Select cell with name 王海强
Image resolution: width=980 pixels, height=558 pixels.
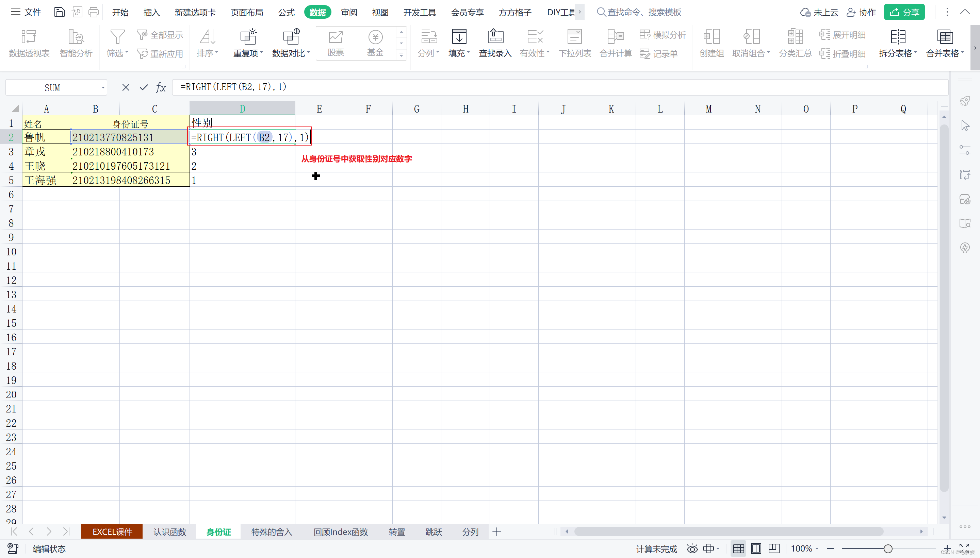(46, 180)
